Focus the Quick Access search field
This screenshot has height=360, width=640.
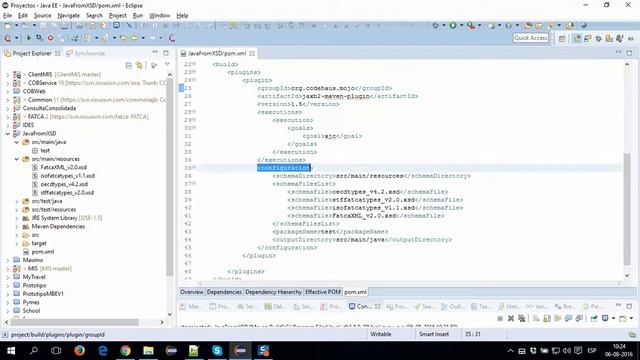pyautogui.click(x=531, y=38)
